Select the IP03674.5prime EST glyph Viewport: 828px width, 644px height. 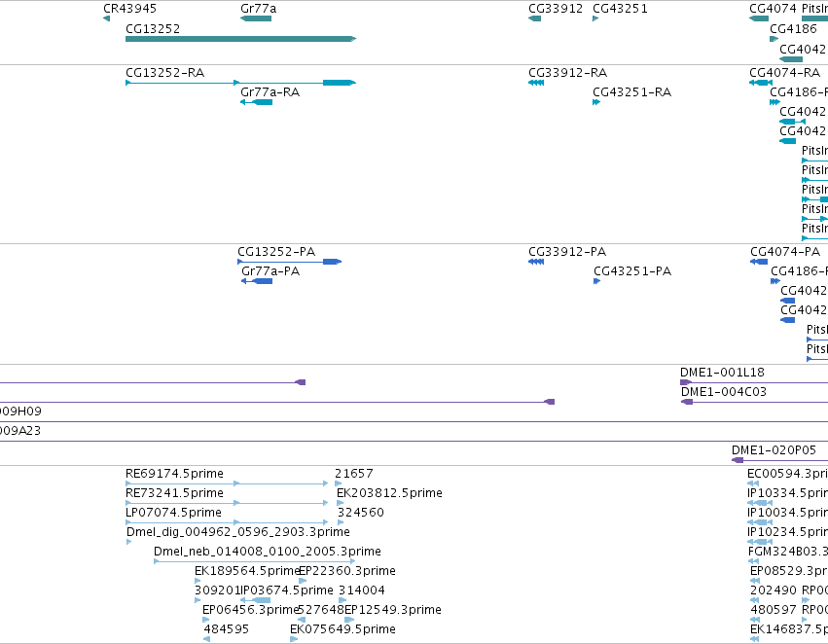point(256,600)
